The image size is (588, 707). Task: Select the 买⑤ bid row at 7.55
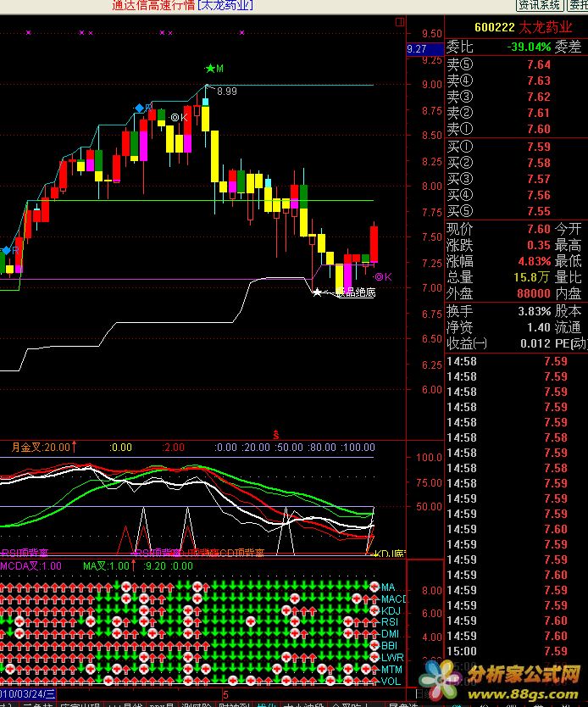pyautogui.click(x=516, y=211)
